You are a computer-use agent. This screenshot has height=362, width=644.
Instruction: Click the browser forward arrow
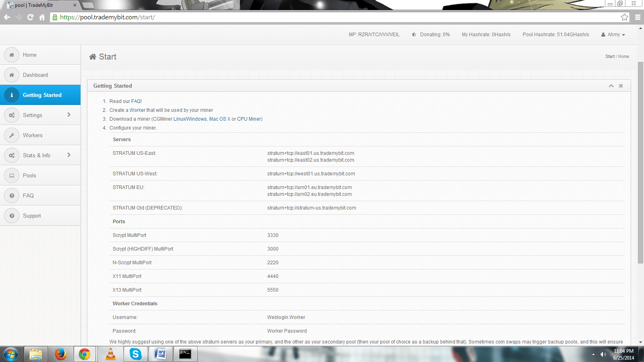click(19, 17)
